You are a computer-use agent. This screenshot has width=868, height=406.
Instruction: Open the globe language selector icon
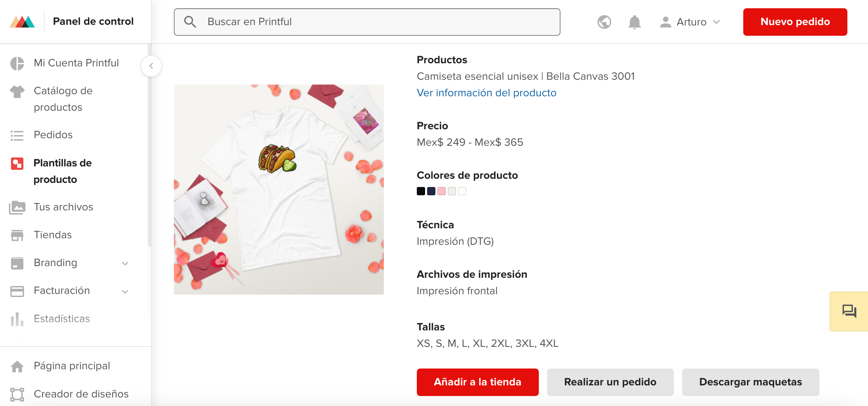(604, 22)
